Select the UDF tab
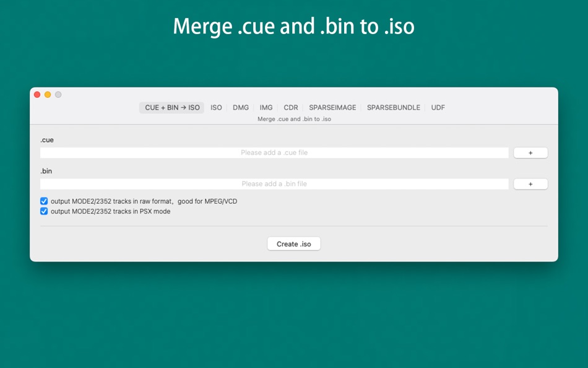This screenshot has width=588, height=368. point(438,108)
